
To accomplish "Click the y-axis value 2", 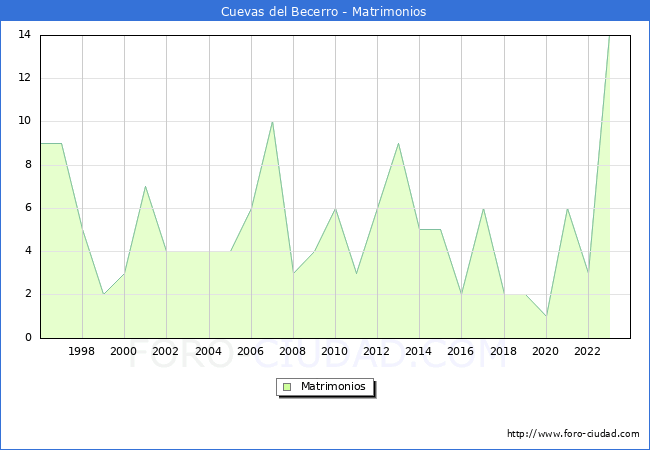I will (x=28, y=294).
